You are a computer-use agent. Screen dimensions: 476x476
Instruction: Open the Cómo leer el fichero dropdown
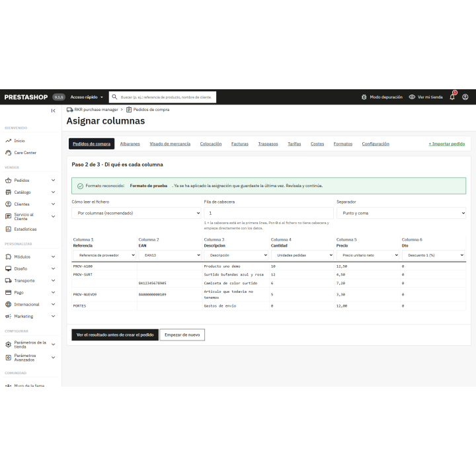(x=136, y=213)
